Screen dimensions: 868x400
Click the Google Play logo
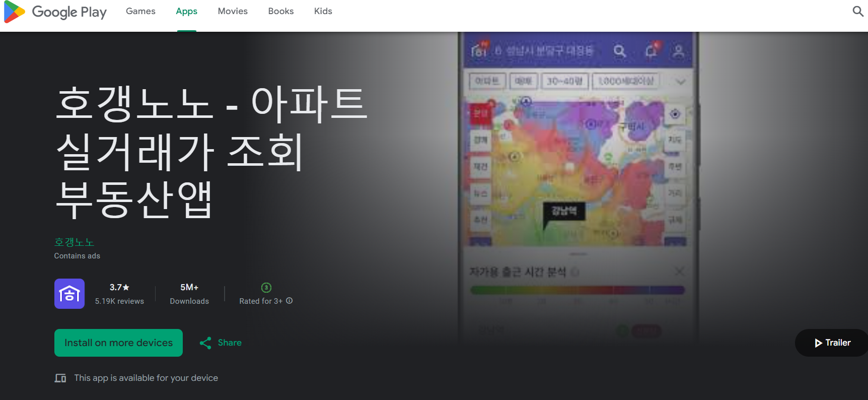[x=55, y=12]
